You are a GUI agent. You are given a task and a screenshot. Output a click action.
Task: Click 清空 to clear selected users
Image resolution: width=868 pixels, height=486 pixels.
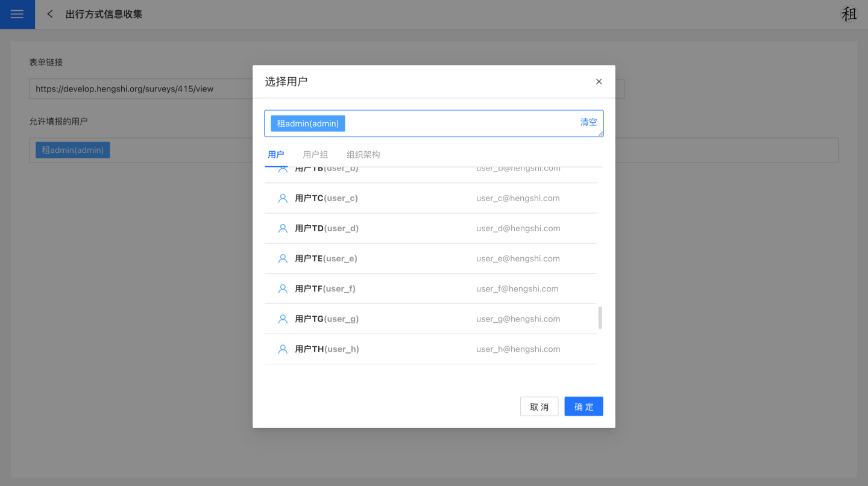588,122
